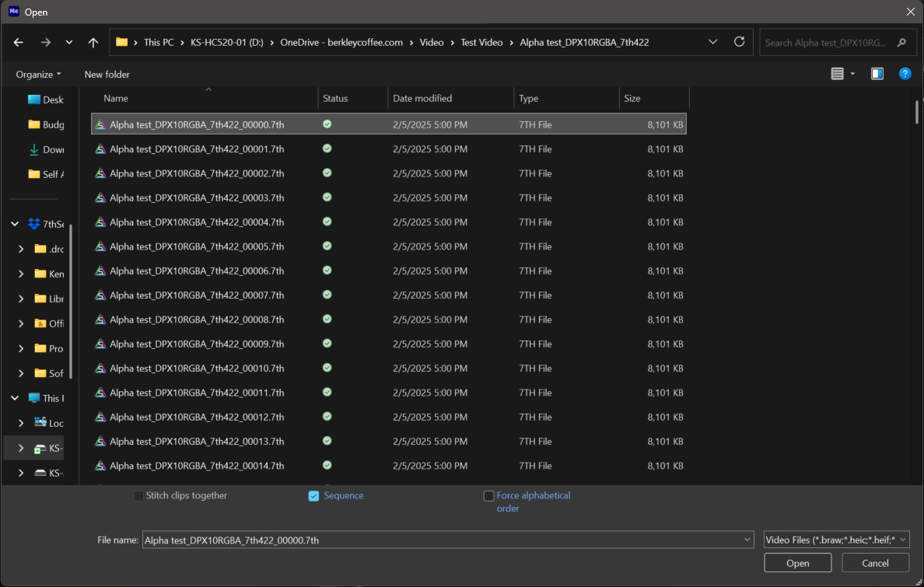Click the Up one level arrow
Screen dimensions: 924x587
(93, 43)
